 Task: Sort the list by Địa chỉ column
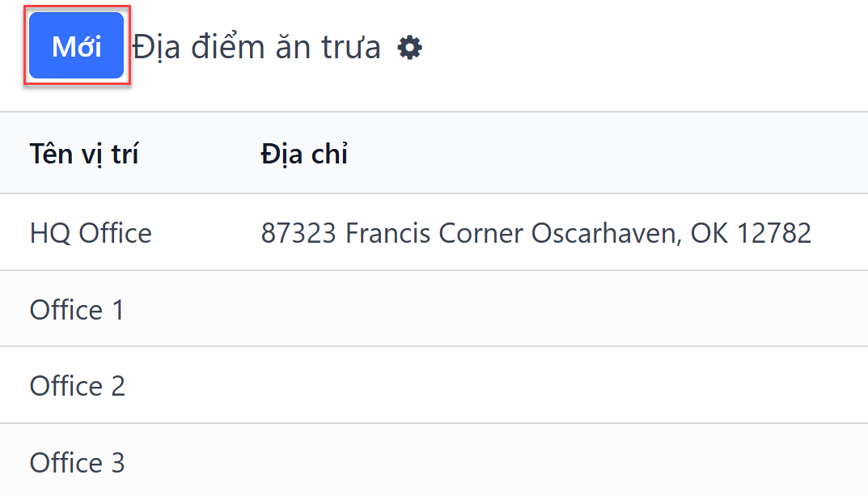304,154
